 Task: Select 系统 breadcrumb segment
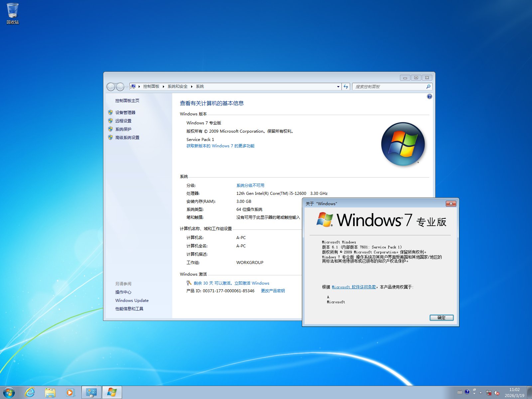pos(200,86)
